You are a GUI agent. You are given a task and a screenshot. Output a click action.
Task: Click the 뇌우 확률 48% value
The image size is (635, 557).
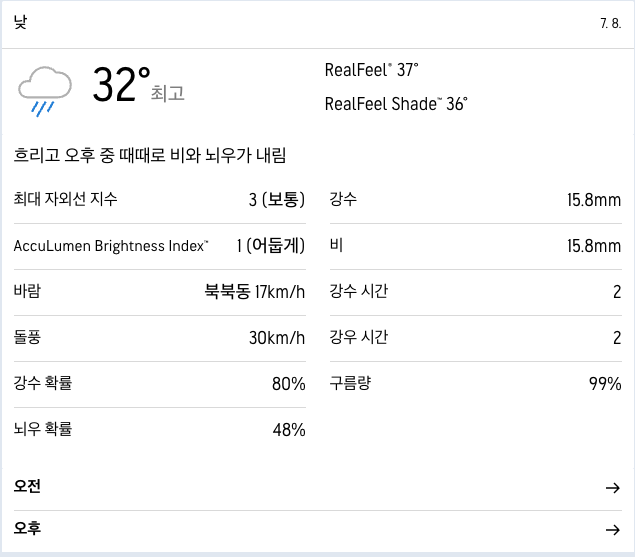point(289,430)
